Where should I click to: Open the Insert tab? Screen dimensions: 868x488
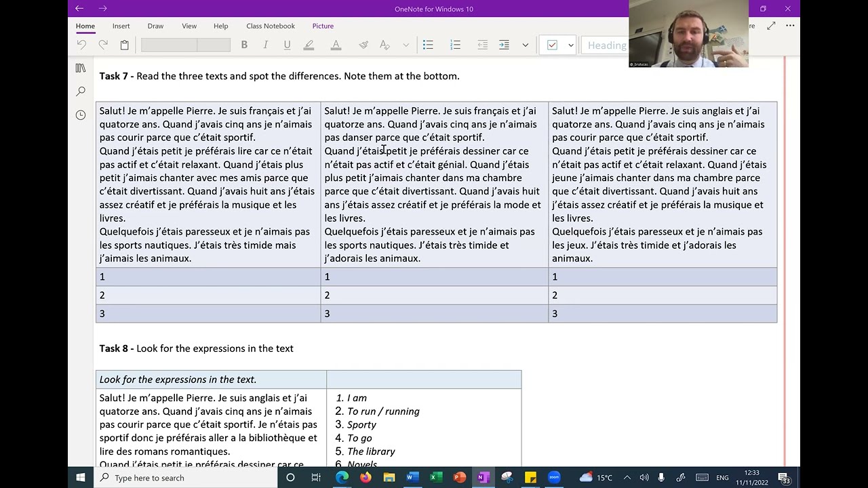click(x=121, y=26)
